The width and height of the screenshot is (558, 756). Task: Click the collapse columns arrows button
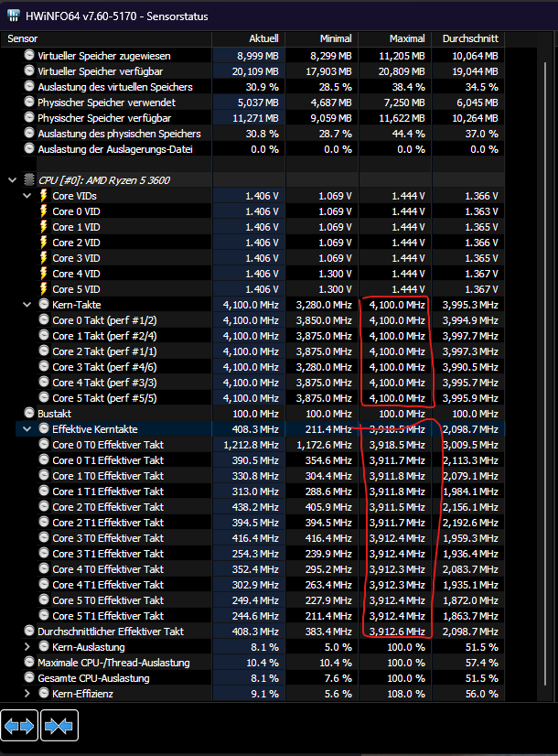(x=59, y=726)
